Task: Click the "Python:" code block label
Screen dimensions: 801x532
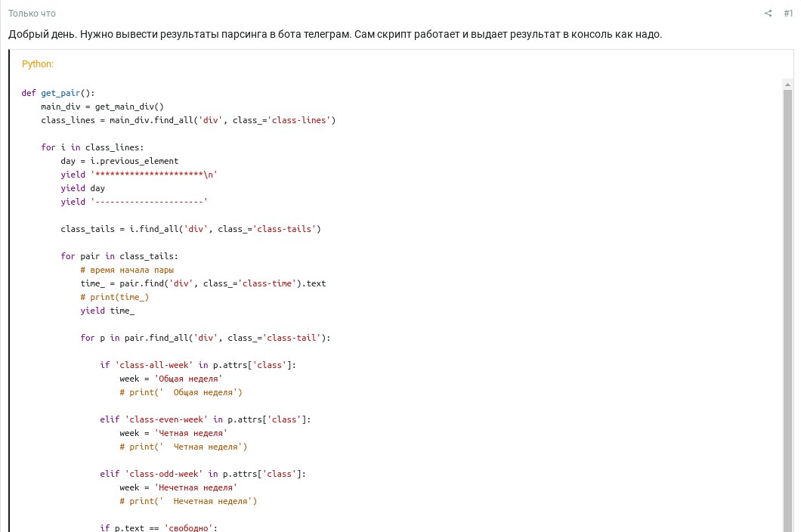Action: [x=37, y=64]
